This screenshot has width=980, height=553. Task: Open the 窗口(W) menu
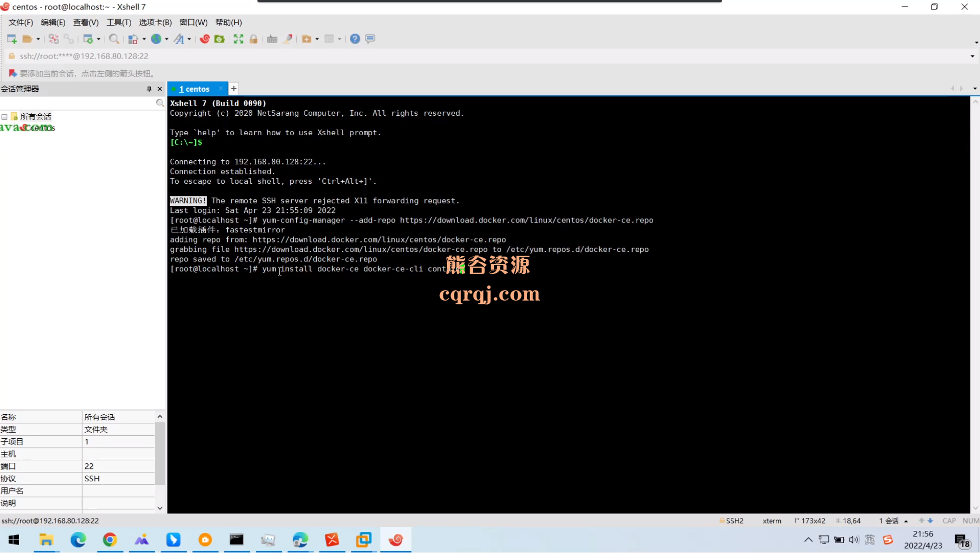(193, 23)
